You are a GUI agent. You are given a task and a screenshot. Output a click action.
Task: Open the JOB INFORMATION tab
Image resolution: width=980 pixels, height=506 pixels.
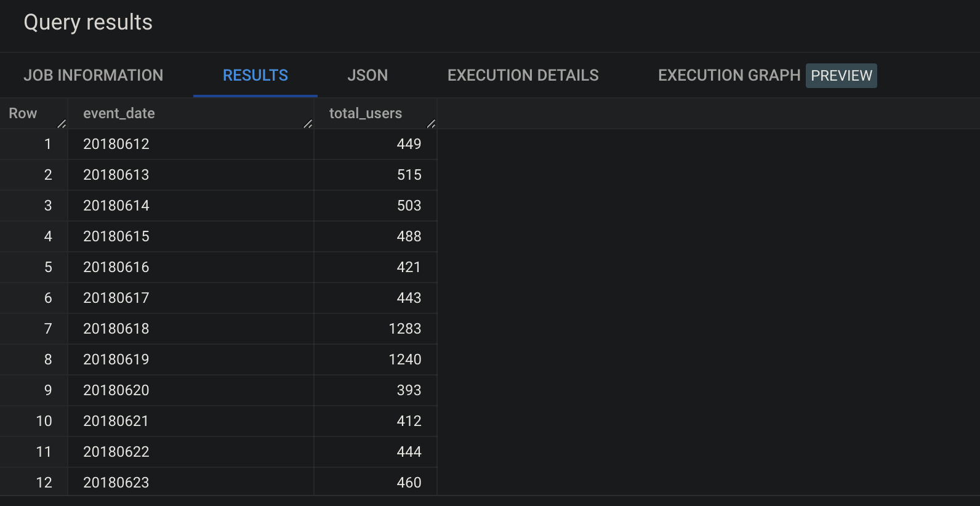click(x=94, y=75)
